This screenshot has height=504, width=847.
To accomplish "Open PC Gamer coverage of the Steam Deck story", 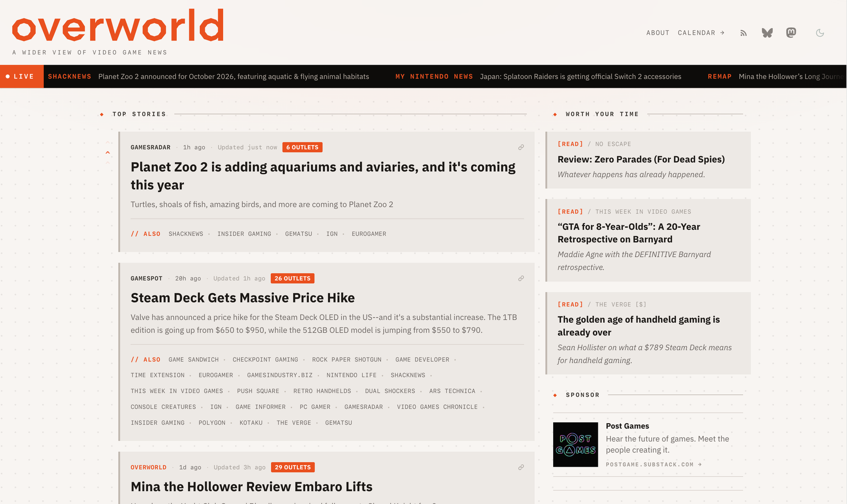I will coord(315,407).
